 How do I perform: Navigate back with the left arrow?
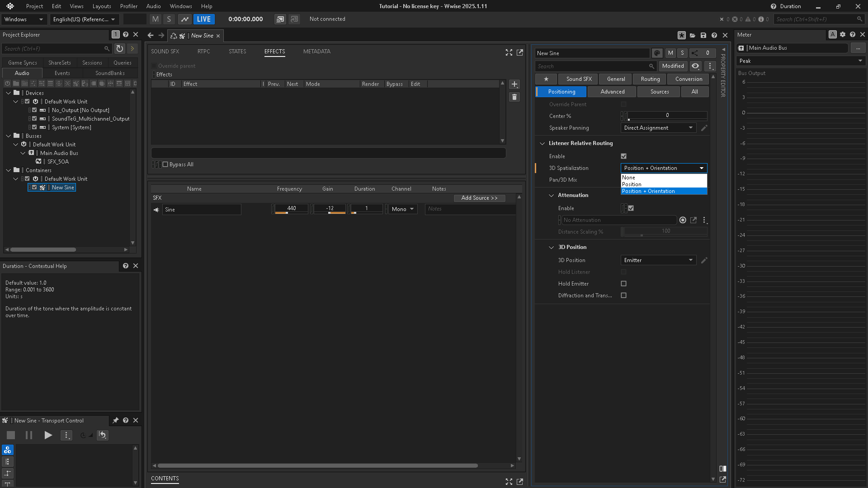[151, 35]
